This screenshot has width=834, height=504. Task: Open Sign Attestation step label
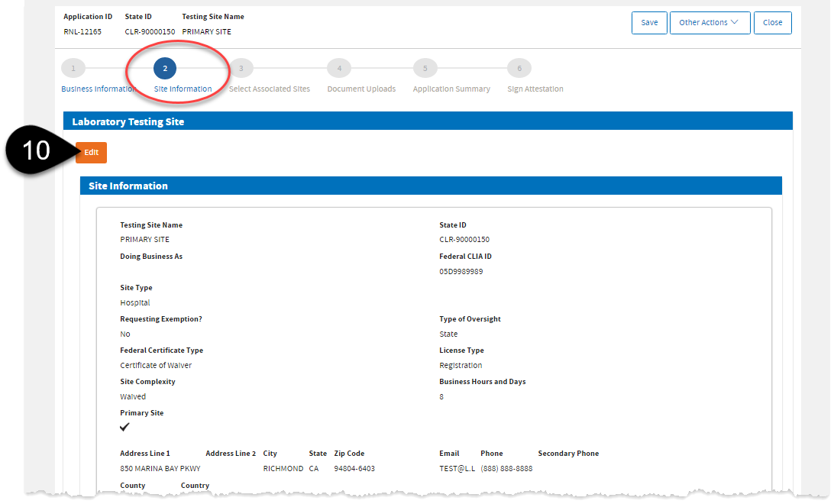(535, 89)
